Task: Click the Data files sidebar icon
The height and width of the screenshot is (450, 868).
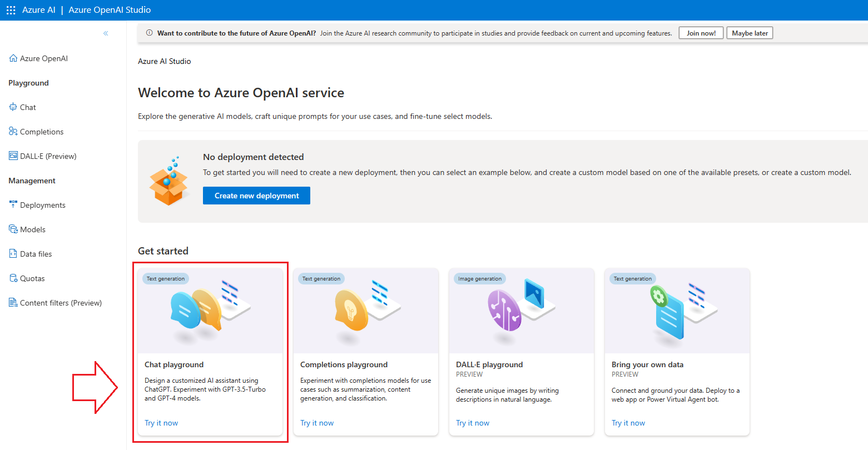Action: tap(13, 253)
